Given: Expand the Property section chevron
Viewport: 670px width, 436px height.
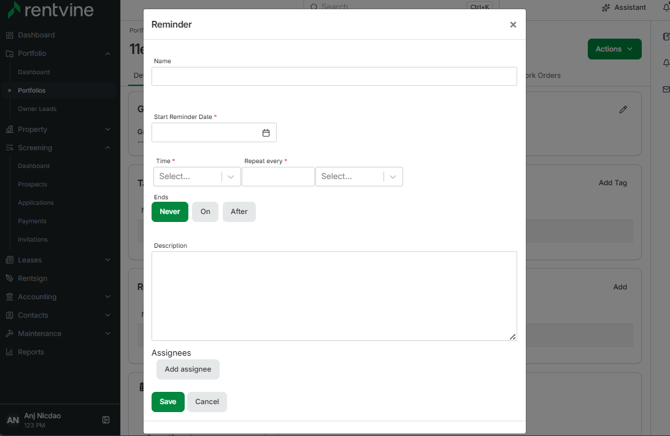Looking at the screenshot, I should coord(108,130).
